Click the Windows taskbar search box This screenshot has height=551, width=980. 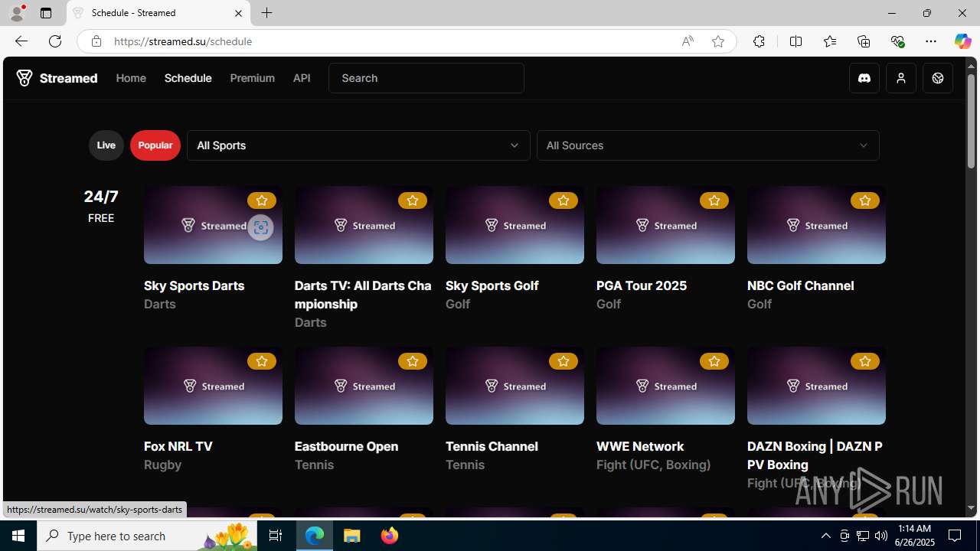pyautogui.click(x=148, y=536)
